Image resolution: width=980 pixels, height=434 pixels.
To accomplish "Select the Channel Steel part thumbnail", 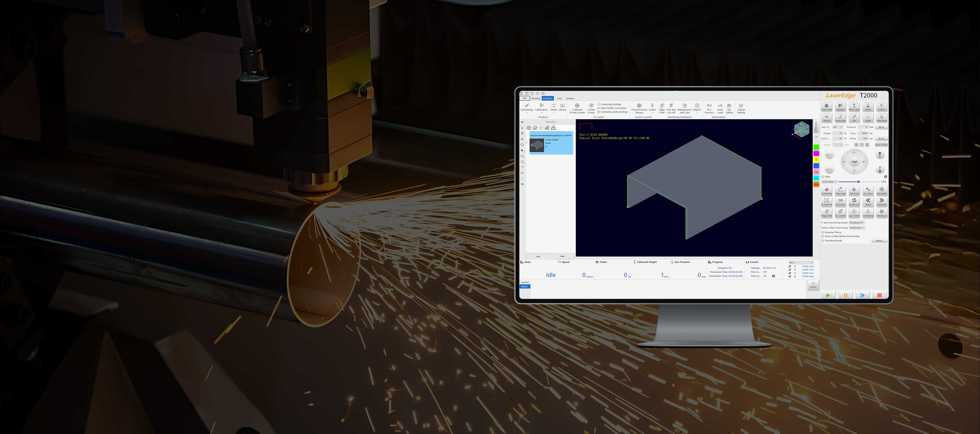I will 537,145.
